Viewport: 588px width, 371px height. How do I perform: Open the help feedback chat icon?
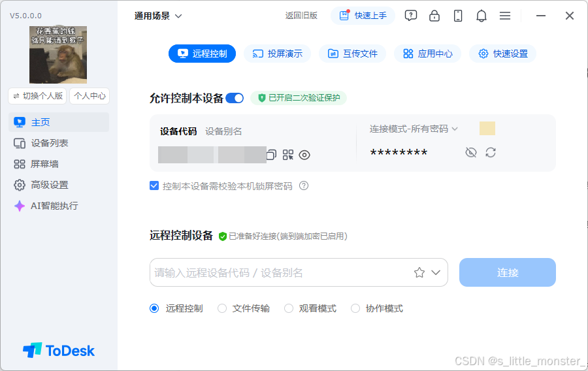coord(411,16)
